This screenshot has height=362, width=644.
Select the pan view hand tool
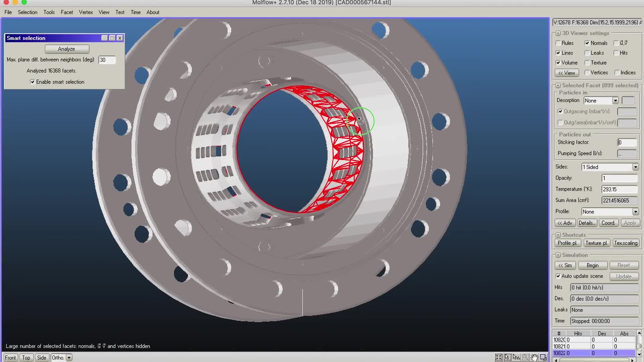point(534,357)
